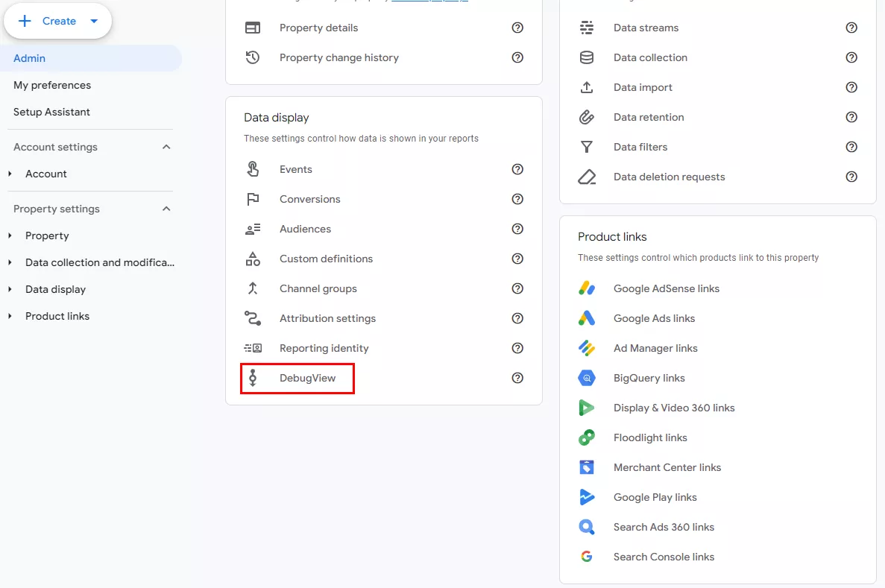Click the Google AdSense logo icon
This screenshot has width=885, height=588.
coord(587,288)
